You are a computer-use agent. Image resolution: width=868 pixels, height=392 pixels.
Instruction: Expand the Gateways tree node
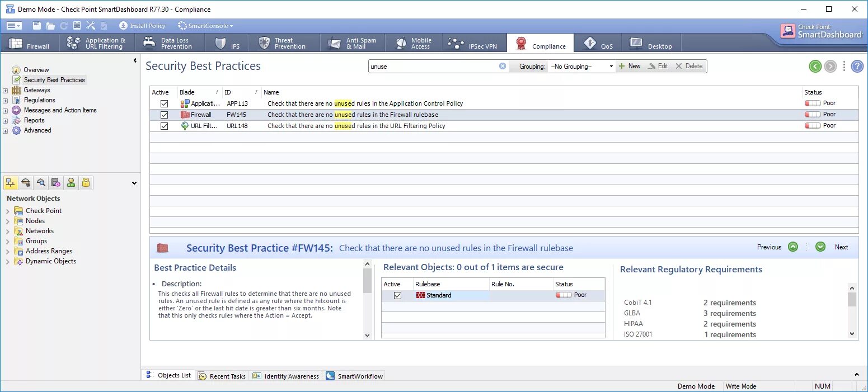6,90
